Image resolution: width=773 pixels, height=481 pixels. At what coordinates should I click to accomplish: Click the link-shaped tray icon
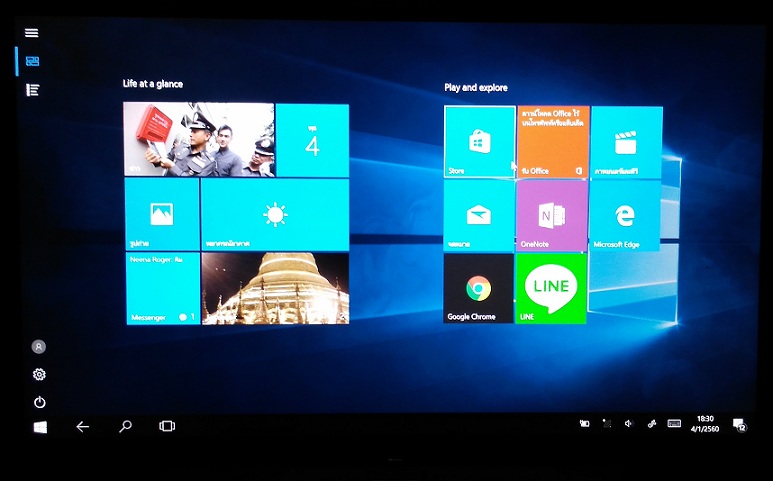point(651,423)
